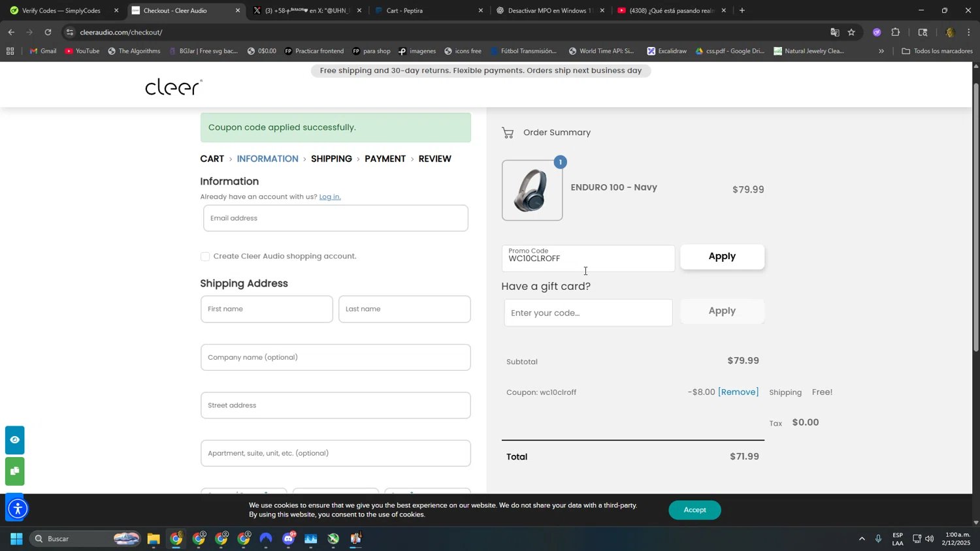Click the shopping cart icon beside Order Summary

tap(508, 133)
